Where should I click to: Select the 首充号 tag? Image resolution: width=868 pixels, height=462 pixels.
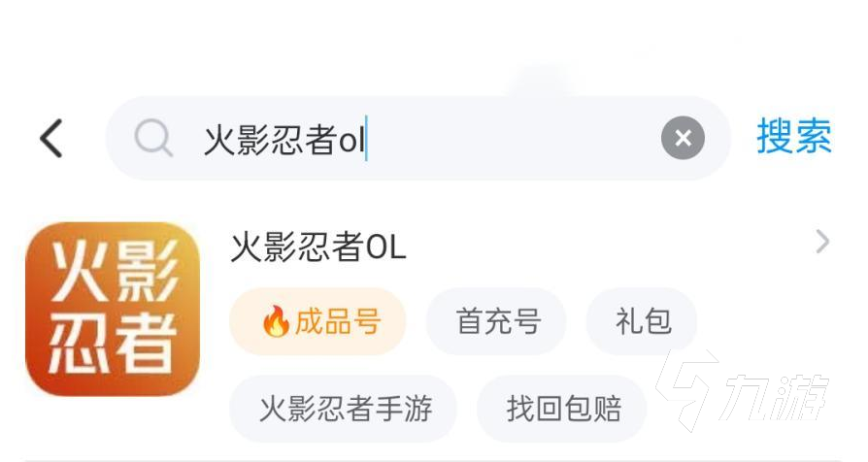(497, 322)
